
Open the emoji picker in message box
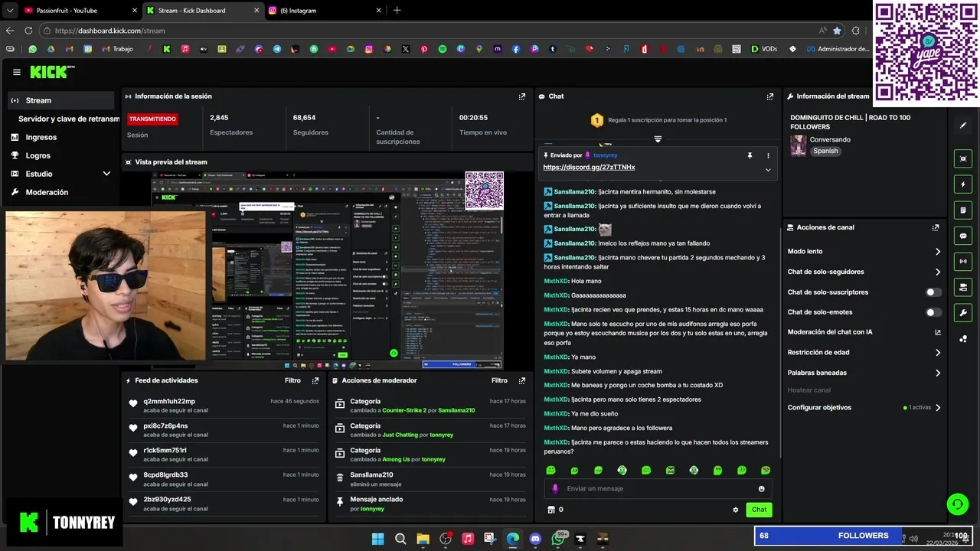(x=761, y=488)
